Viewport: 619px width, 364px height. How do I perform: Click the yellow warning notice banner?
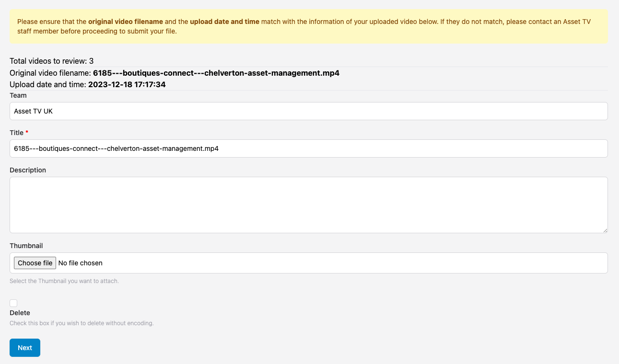click(x=308, y=26)
